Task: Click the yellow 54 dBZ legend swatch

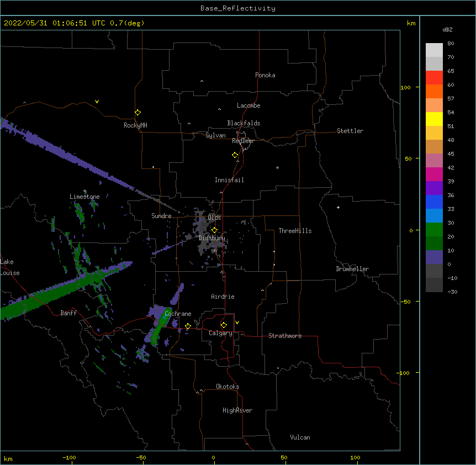Action: [434, 119]
